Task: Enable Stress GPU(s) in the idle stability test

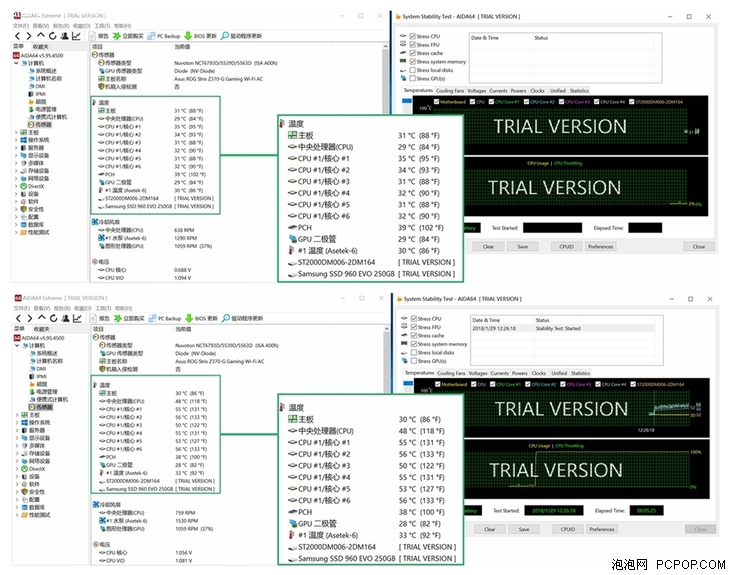Action: 411,78
